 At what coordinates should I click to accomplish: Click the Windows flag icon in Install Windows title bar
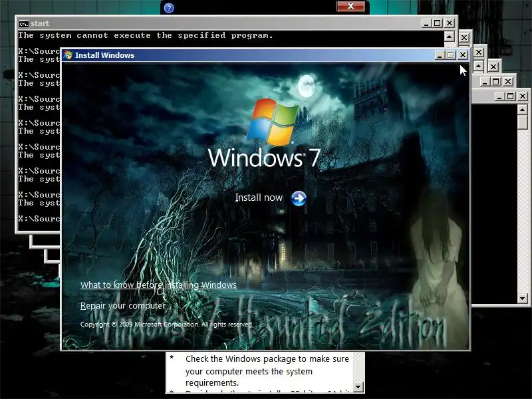click(x=68, y=55)
